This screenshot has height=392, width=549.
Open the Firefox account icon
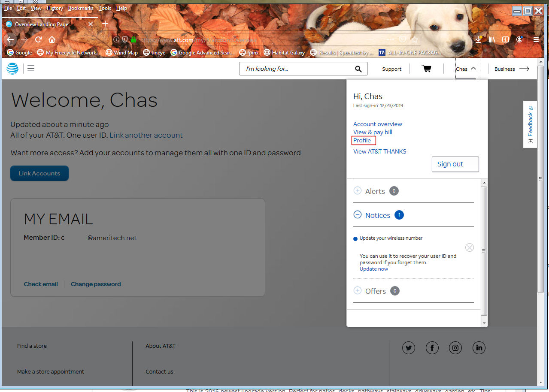(519, 39)
